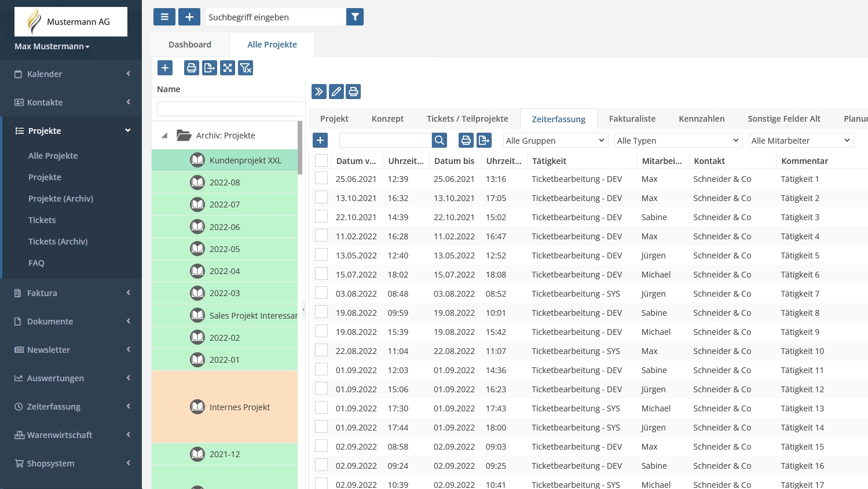The height and width of the screenshot is (489, 868).
Task: Check the row for Tätigkeit 1
Action: (321, 178)
